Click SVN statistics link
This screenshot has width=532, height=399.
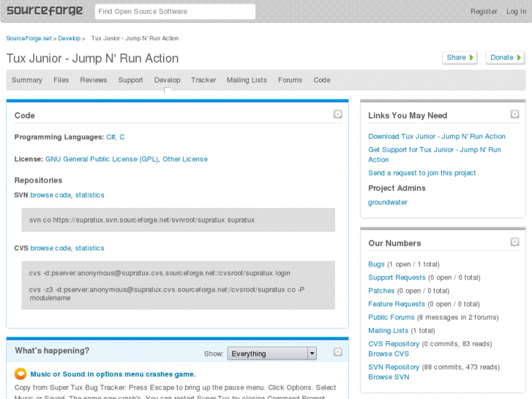[89, 195]
